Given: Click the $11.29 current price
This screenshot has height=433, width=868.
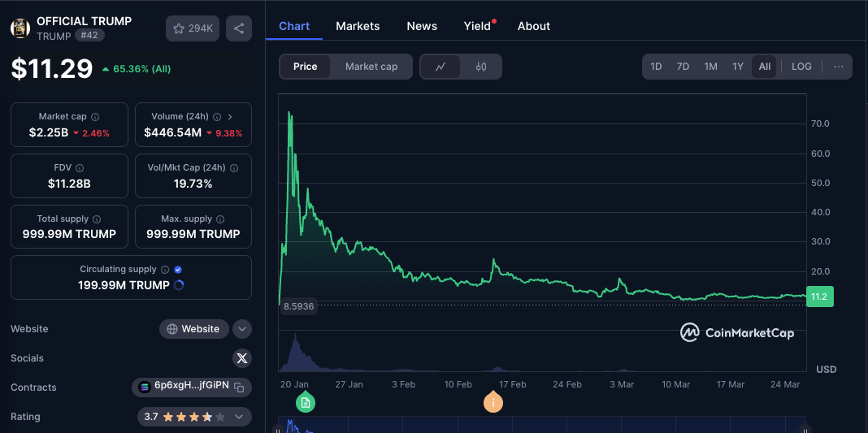Looking at the screenshot, I should 52,69.
